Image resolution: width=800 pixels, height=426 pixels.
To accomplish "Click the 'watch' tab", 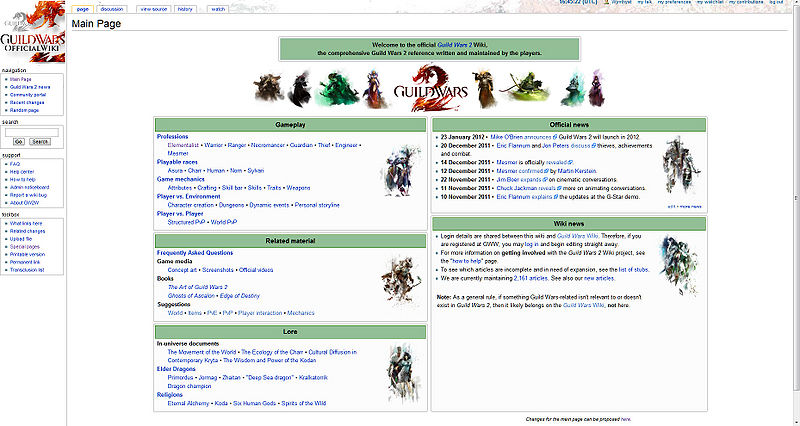I will (218, 9).
